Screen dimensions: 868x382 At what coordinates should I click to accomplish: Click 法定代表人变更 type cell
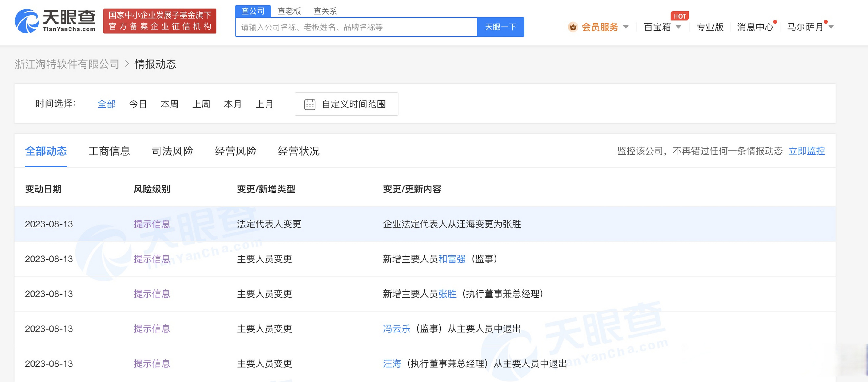tap(269, 224)
